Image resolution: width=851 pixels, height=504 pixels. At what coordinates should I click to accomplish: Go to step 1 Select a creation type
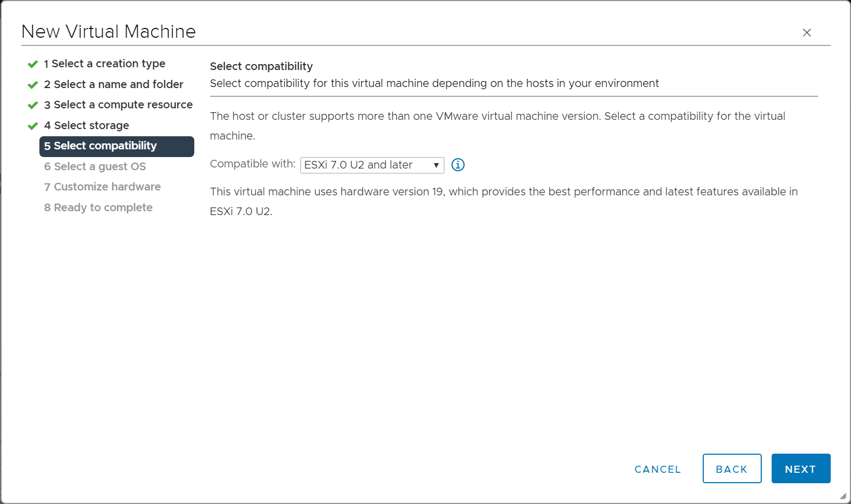click(105, 64)
